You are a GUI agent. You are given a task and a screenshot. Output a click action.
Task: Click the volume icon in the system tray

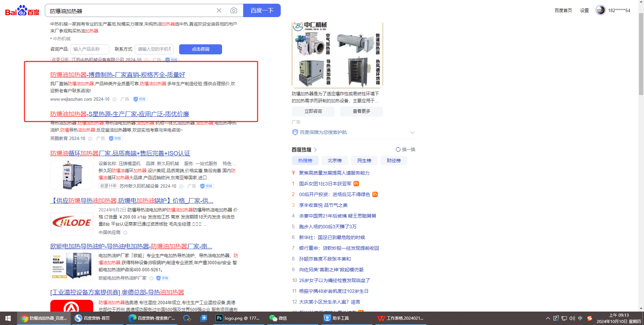pyautogui.click(x=572, y=318)
